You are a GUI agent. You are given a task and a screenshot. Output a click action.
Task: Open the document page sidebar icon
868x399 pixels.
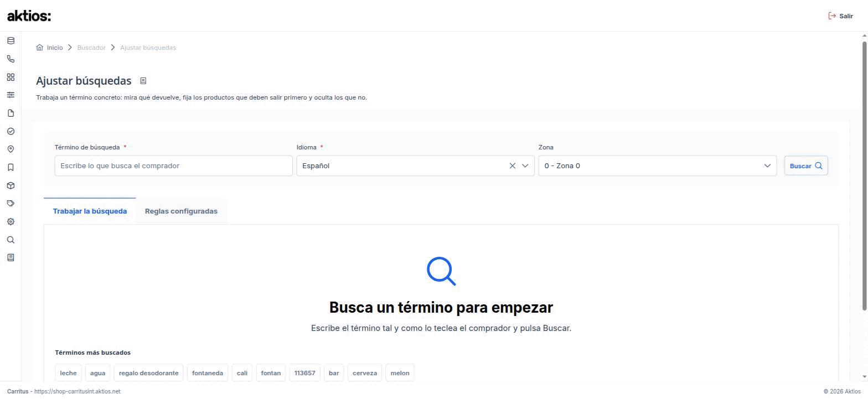11,113
